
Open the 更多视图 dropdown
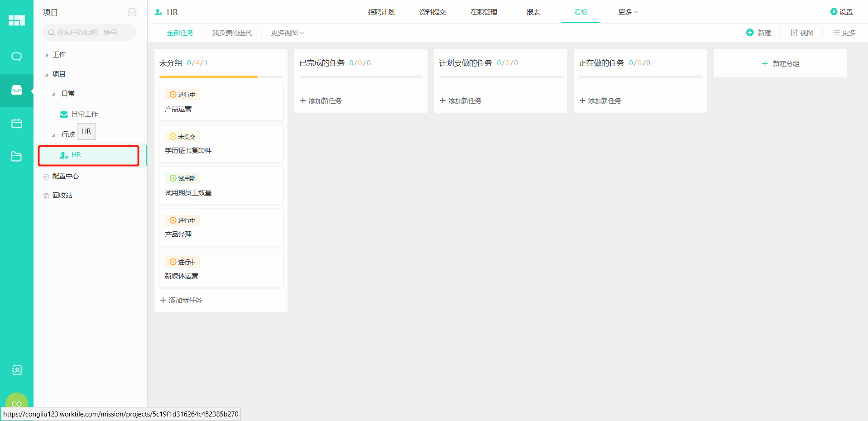coord(287,33)
